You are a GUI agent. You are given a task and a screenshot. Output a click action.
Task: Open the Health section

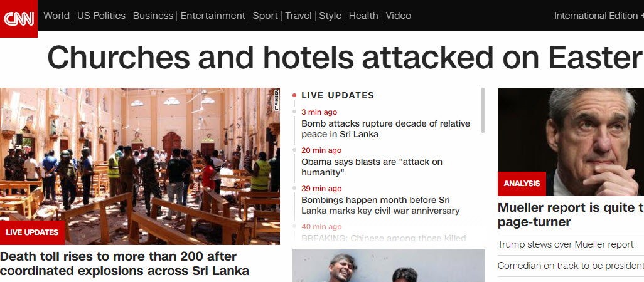coord(363,16)
